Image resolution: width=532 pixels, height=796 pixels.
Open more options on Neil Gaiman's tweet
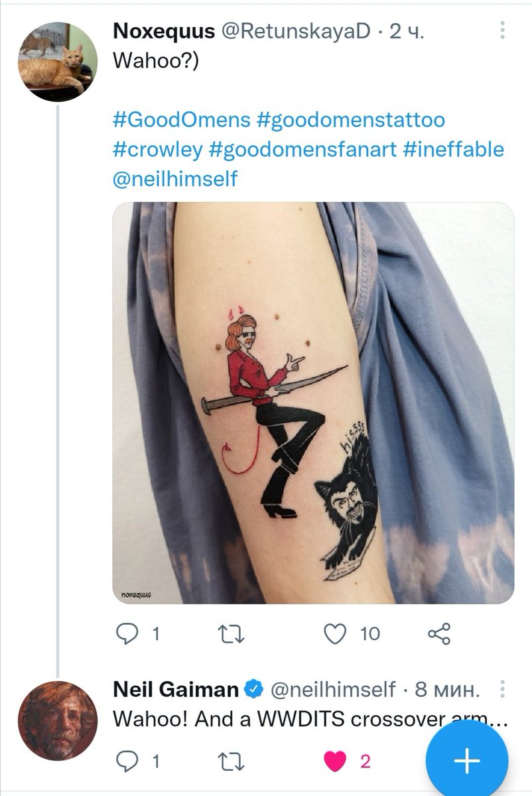coord(503,689)
